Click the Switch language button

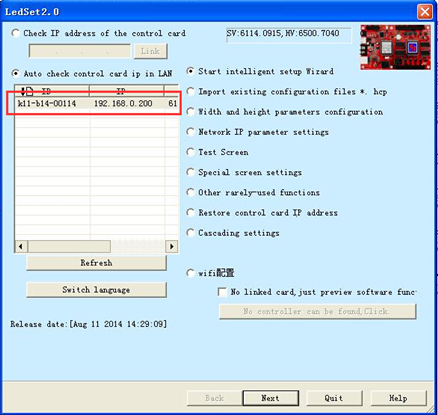click(x=96, y=290)
